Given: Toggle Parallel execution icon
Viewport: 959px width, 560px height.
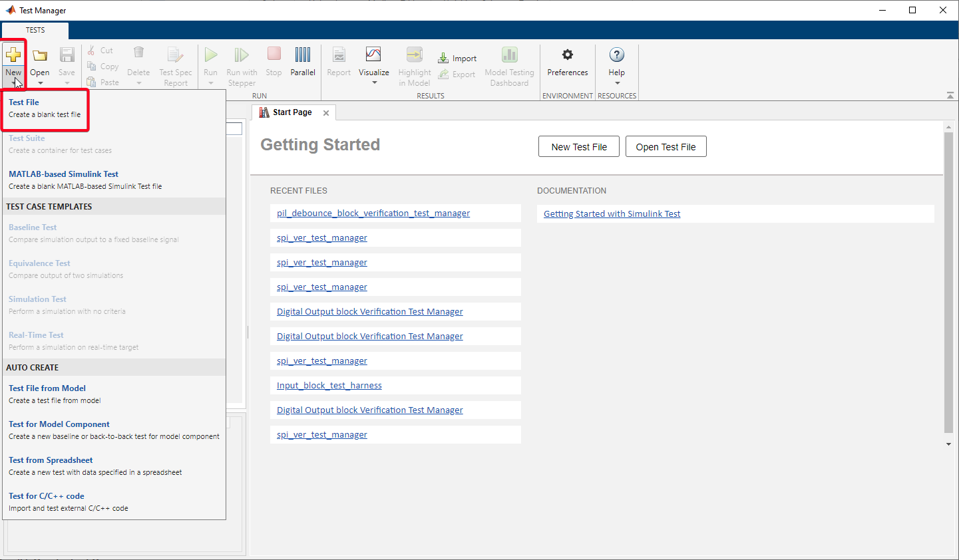Looking at the screenshot, I should tap(303, 55).
